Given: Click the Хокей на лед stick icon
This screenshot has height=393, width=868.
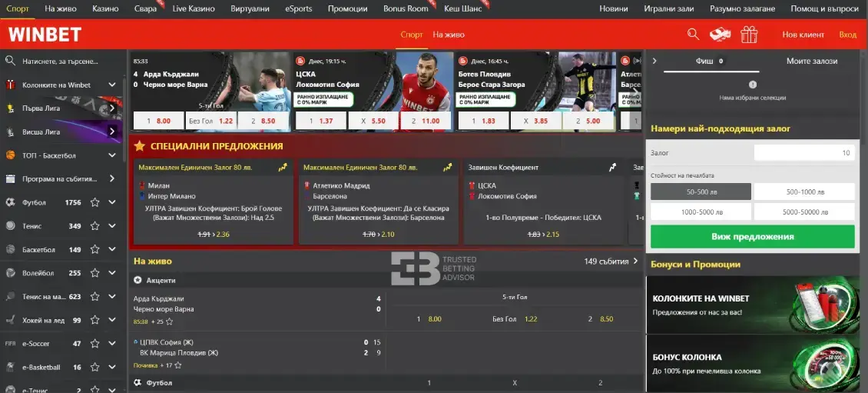Looking at the screenshot, I should pos(10,320).
